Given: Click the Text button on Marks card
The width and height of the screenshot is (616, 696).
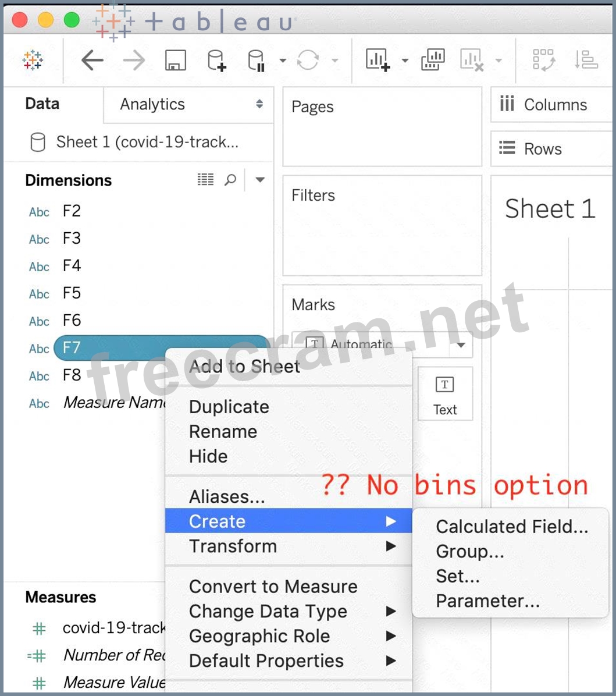Looking at the screenshot, I should [445, 395].
